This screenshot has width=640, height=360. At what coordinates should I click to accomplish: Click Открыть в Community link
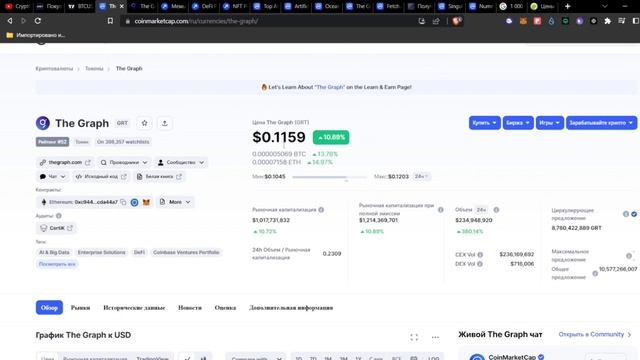(595, 334)
